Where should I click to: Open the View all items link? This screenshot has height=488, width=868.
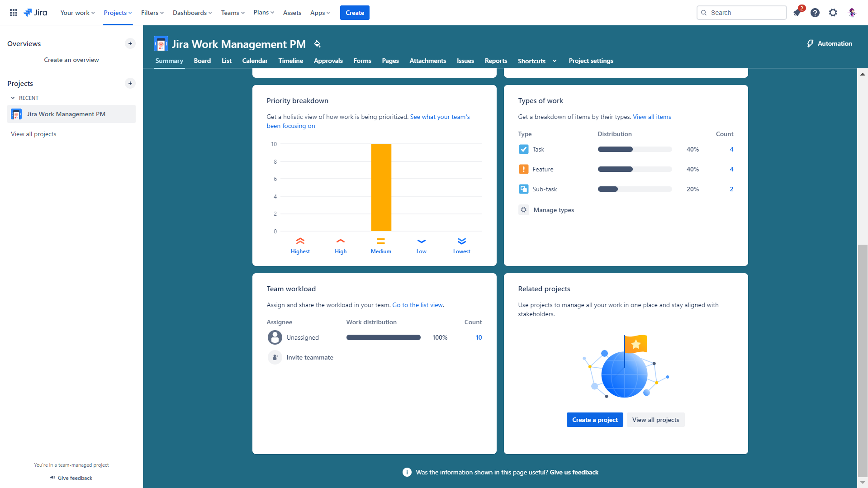coord(652,117)
